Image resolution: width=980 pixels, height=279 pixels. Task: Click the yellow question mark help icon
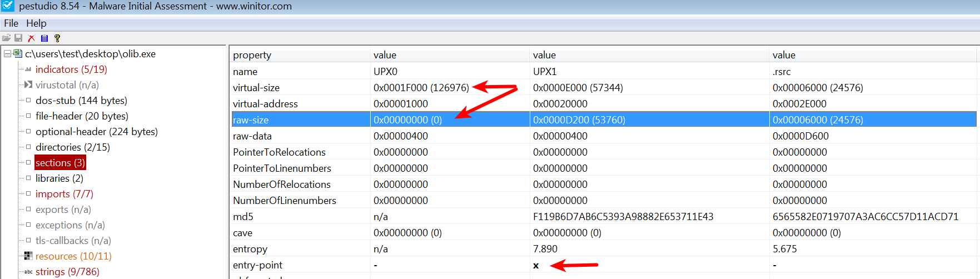coord(57,38)
